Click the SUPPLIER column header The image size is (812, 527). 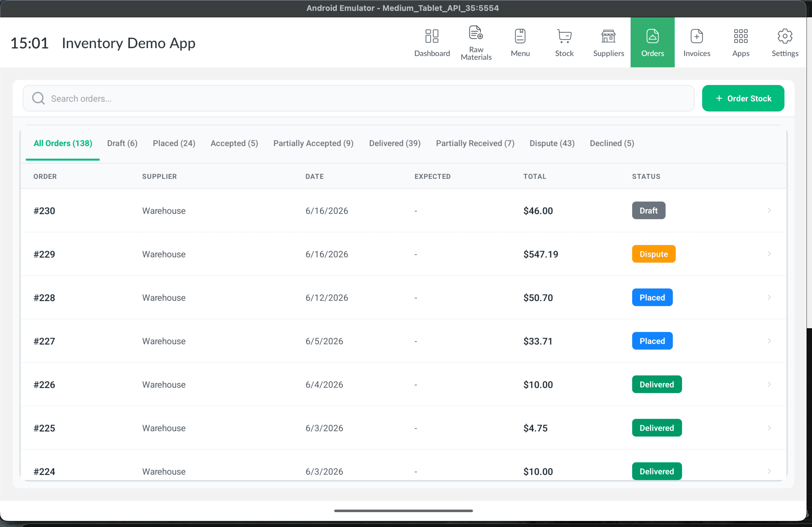click(159, 176)
